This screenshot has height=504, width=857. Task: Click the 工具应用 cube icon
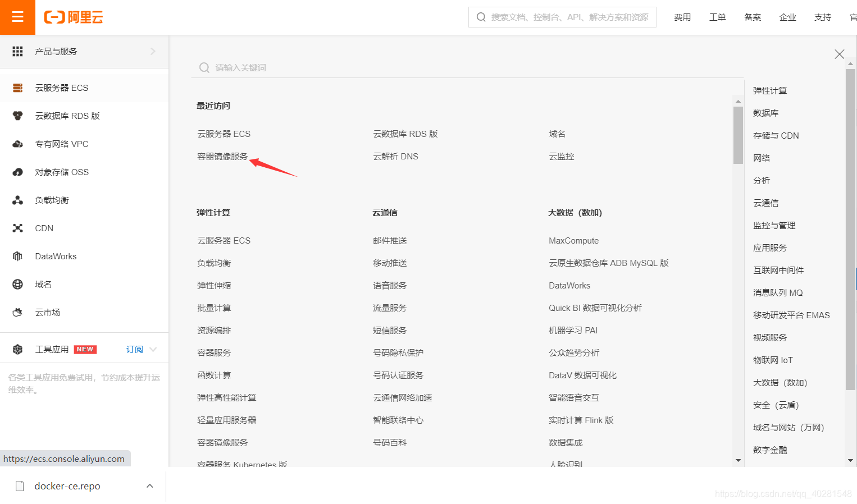(x=18, y=349)
